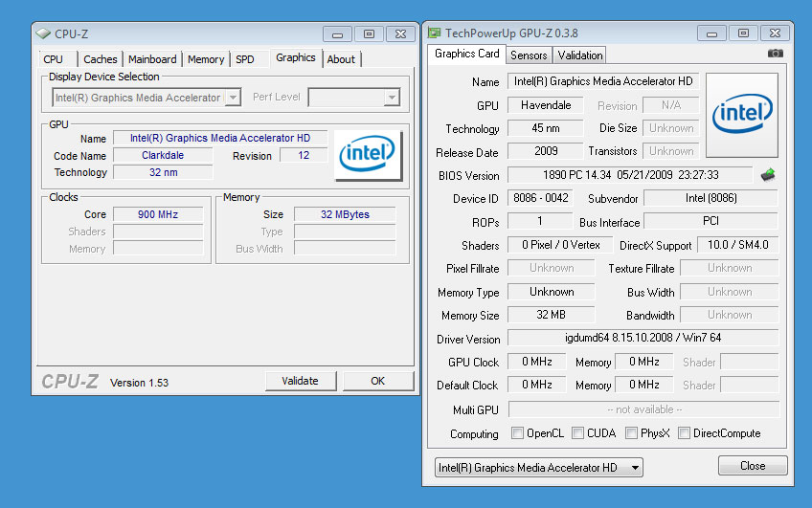Click the Intel logo in the GPU-Z window
The height and width of the screenshot is (508, 812).
(742, 115)
